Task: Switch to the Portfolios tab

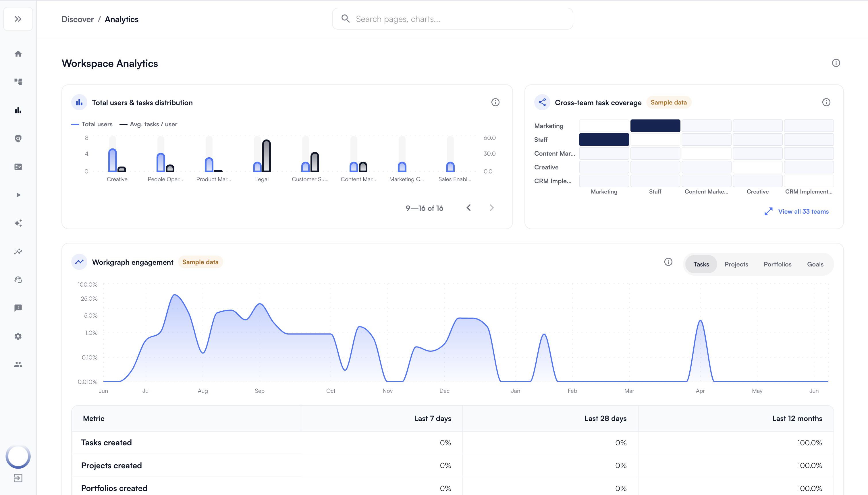Action: pyautogui.click(x=777, y=264)
